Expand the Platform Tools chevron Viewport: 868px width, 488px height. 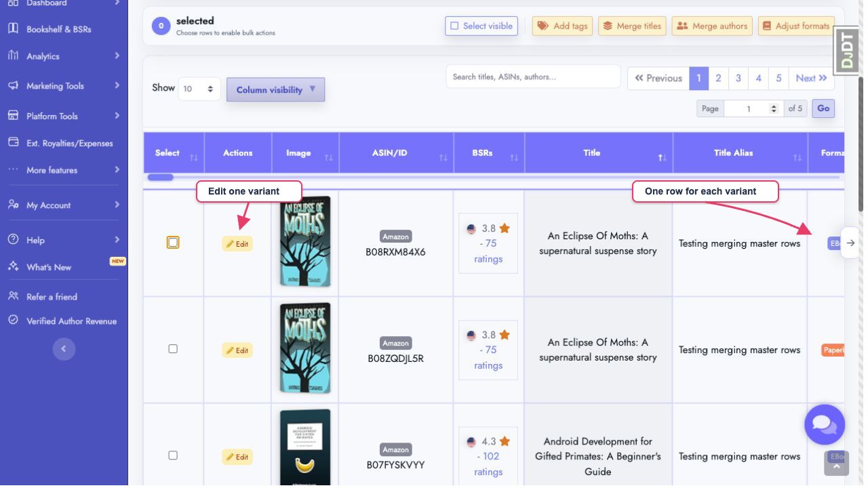point(117,115)
